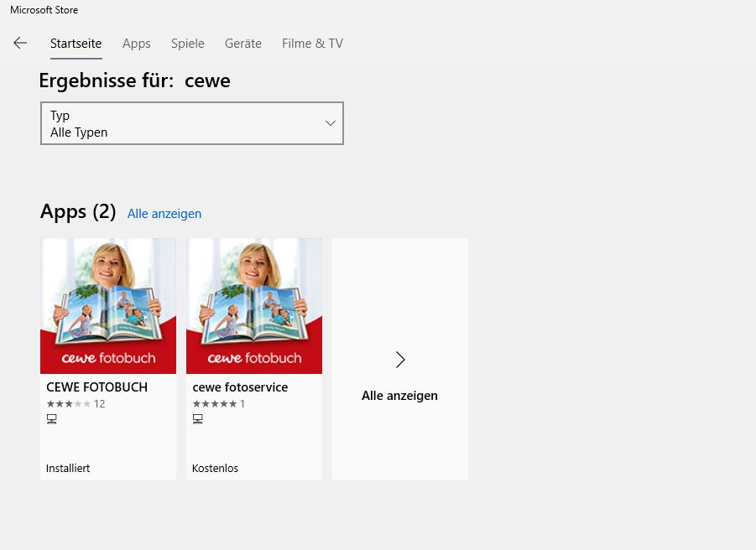Click the Kostenlos label on cewe fotoservice
Viewport: 756px width, 550px height.
[x=215, y=468]
